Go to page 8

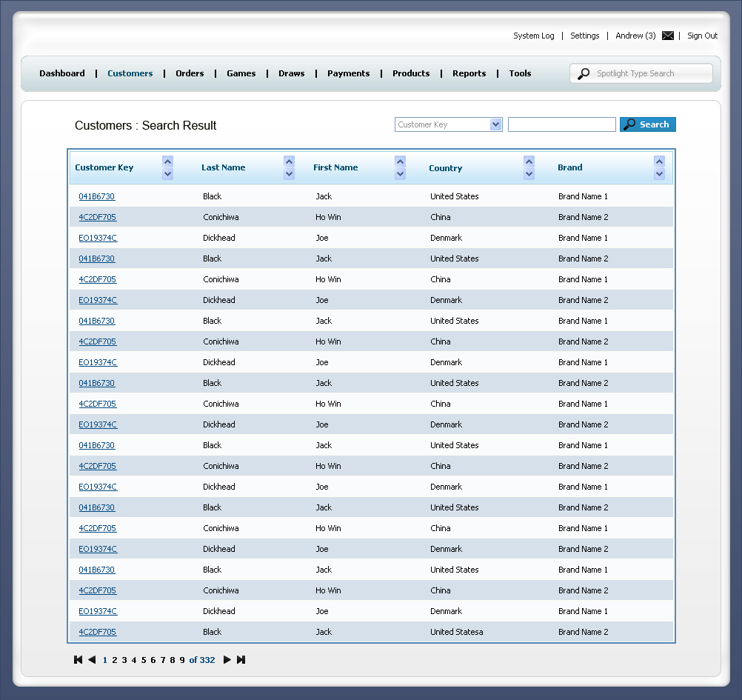click(x=173, y=660)
